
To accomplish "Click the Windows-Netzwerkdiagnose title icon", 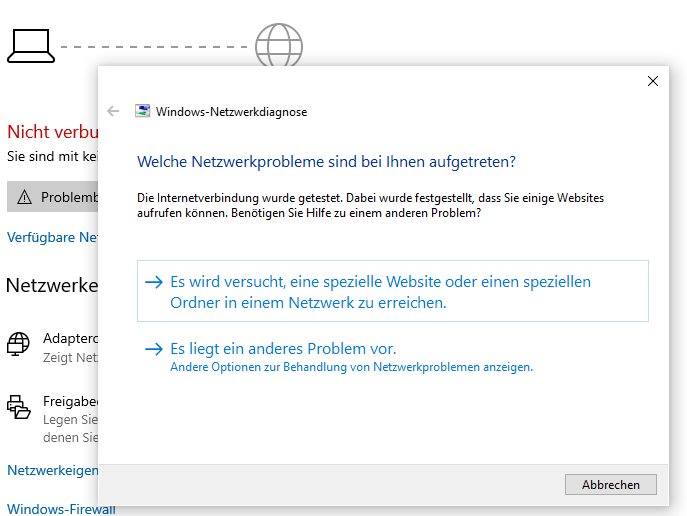I will (142, 111).
